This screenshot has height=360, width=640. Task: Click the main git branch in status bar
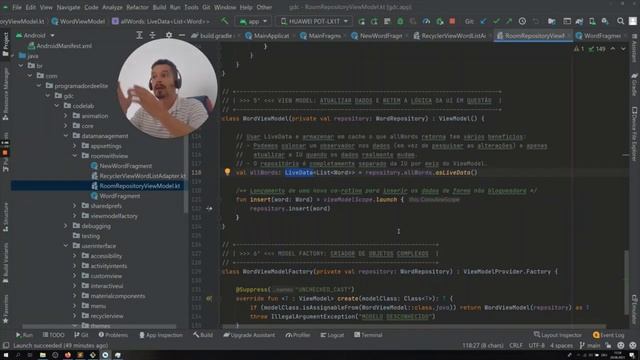(590, 346)
